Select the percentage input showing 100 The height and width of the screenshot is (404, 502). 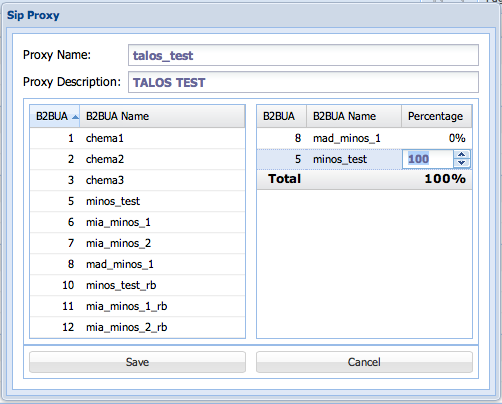pyautogui.click(x=428, y=159)
